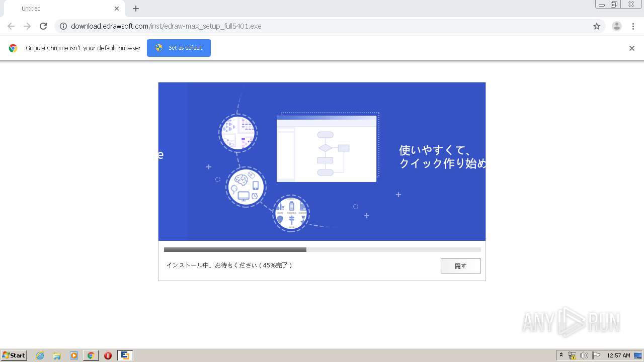
Task: Close the Untitled tab
Action: click(x=117, y=9)
